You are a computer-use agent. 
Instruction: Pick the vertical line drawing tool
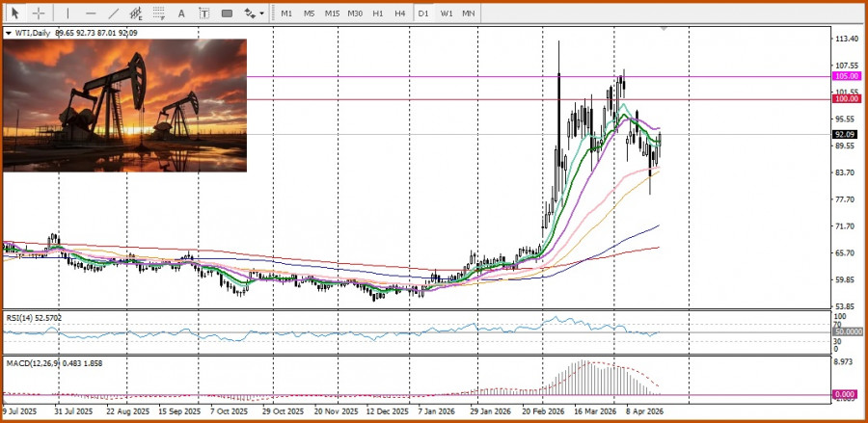[x=68, y=13]
